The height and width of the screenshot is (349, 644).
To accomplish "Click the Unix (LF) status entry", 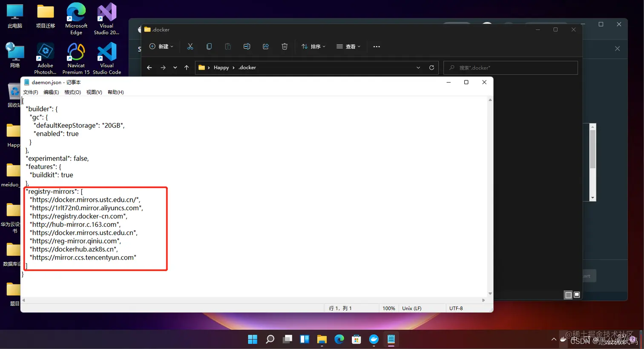I will (x=412, y=308).
